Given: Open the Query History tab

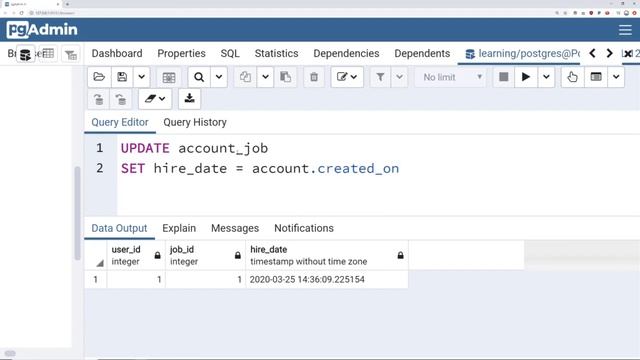Looking at the screenshot, I should (195, 122).
